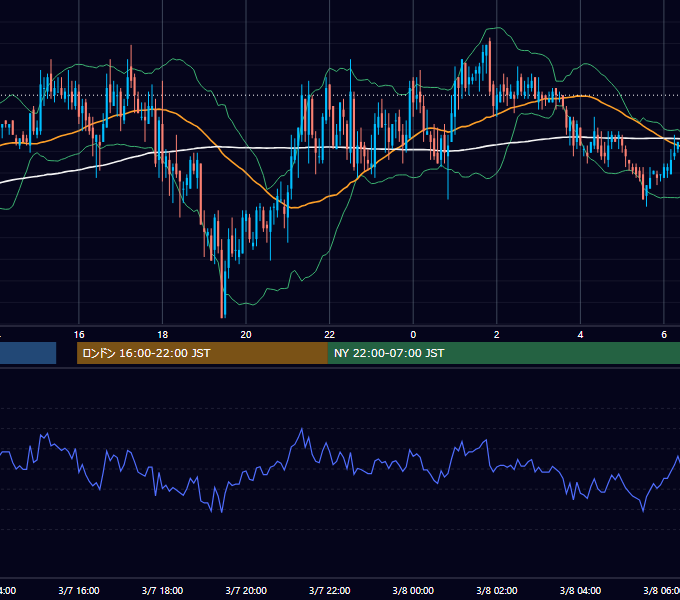The width and height of the screenshot is (680, 600).
Task: Click the 3/8 04:00 date label
Action: click(x=580, y=590)
